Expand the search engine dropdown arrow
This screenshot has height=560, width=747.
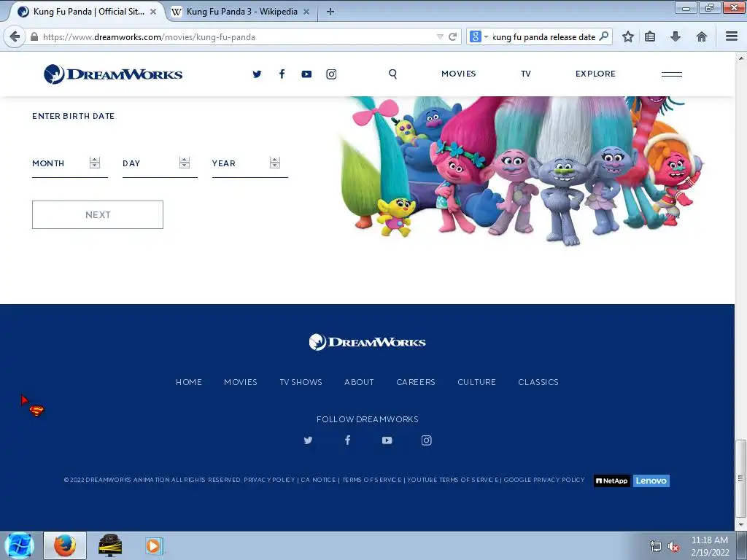(486, 36)
